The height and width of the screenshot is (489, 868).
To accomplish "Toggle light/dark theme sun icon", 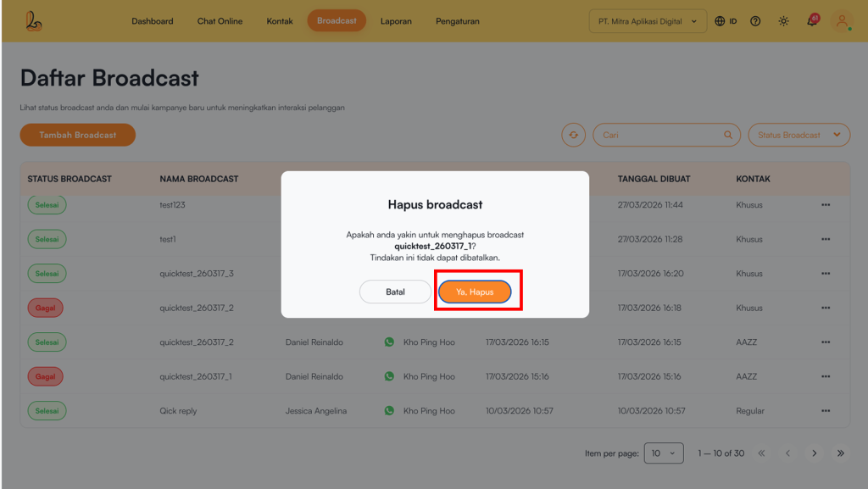I will (x=783, y=21).
